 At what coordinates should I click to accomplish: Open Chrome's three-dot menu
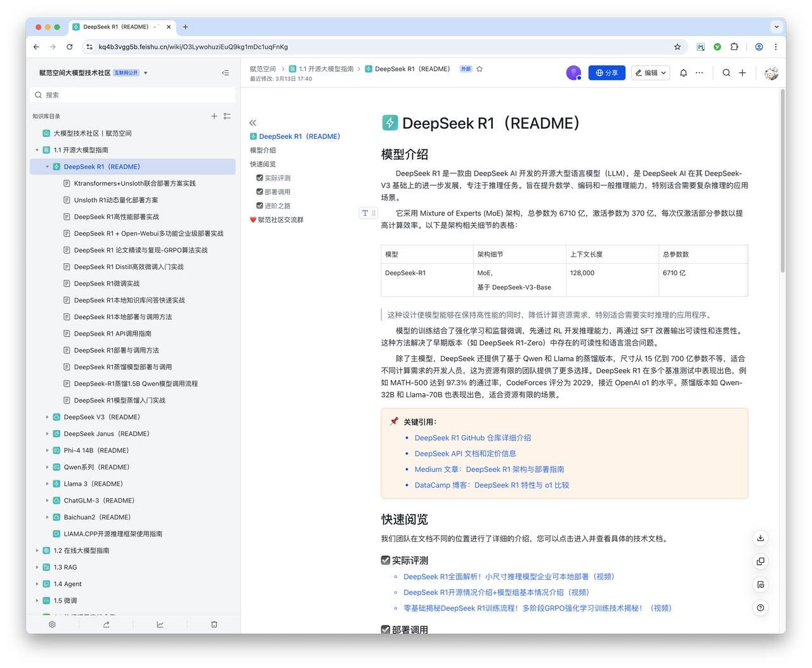(775, 47)
